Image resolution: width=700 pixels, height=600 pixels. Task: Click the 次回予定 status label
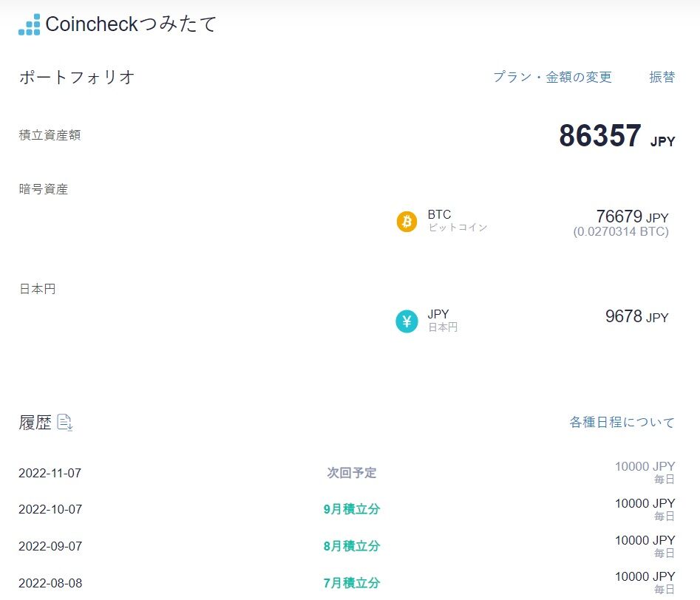tap(352, 473)
